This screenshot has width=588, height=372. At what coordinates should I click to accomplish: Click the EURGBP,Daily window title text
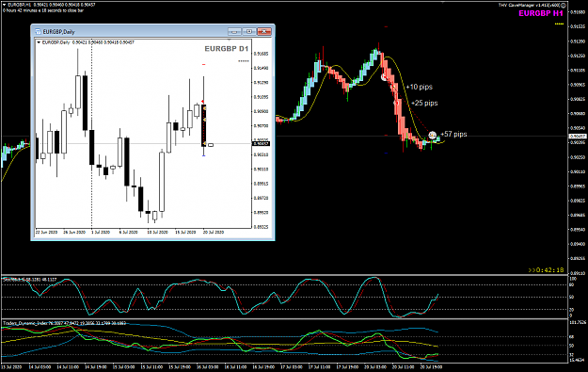59,32
